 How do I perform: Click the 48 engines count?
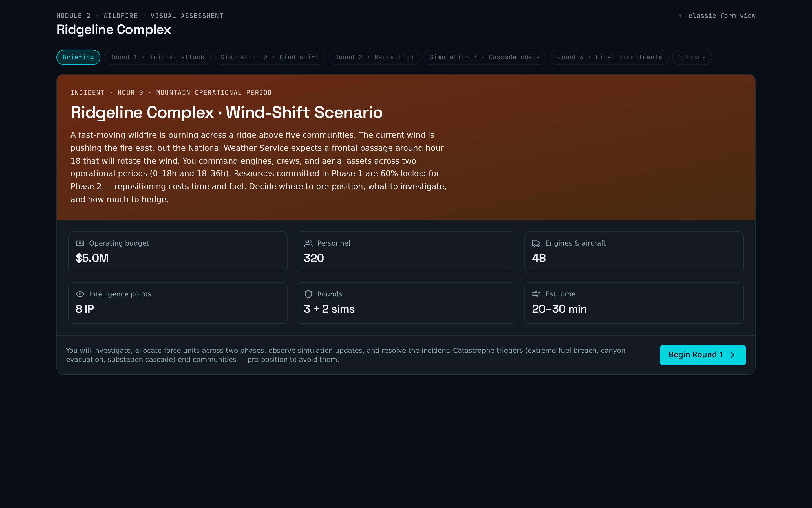pyautogui.click(x=539, y=258)
